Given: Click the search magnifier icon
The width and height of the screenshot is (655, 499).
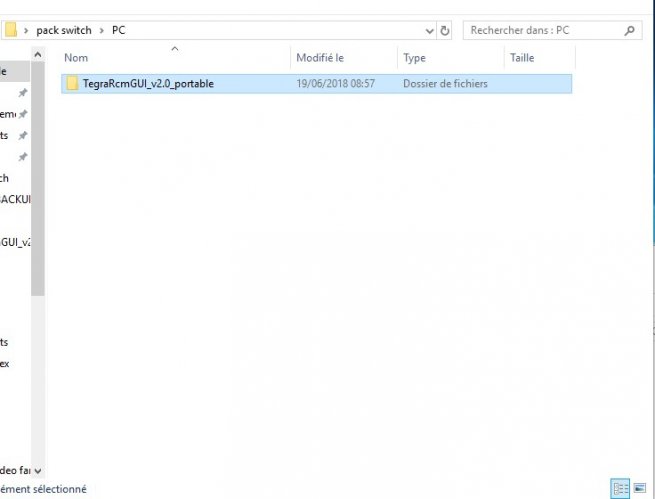Looking at the screenshot, I should click(629, 30).
